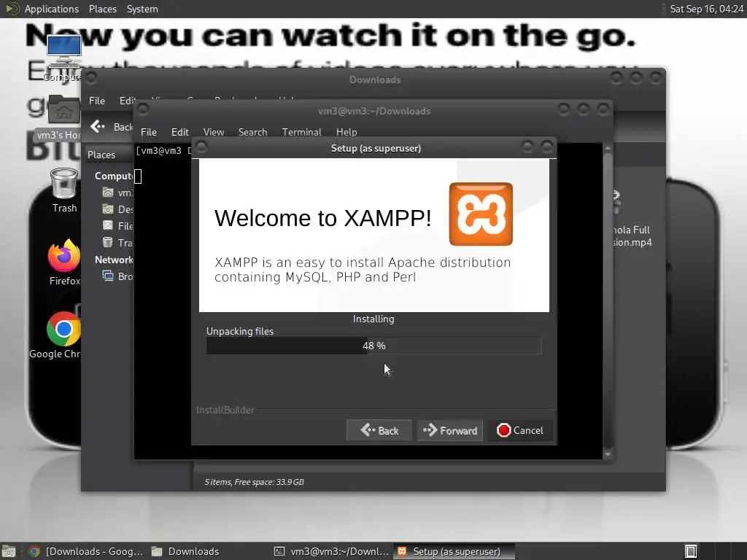747x560 pixels.
Task: Minimize the Downloads file manager window
Action: coord(616,77)
